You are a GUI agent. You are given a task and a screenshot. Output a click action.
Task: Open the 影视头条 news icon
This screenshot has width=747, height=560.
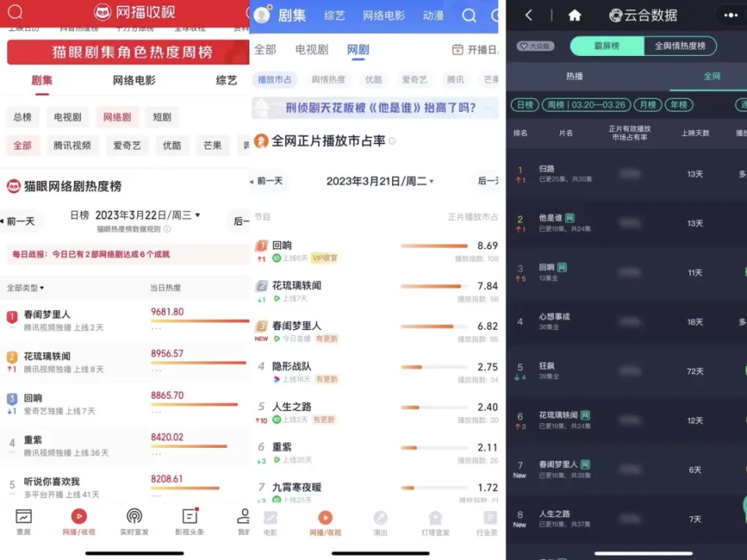[190, 516]
